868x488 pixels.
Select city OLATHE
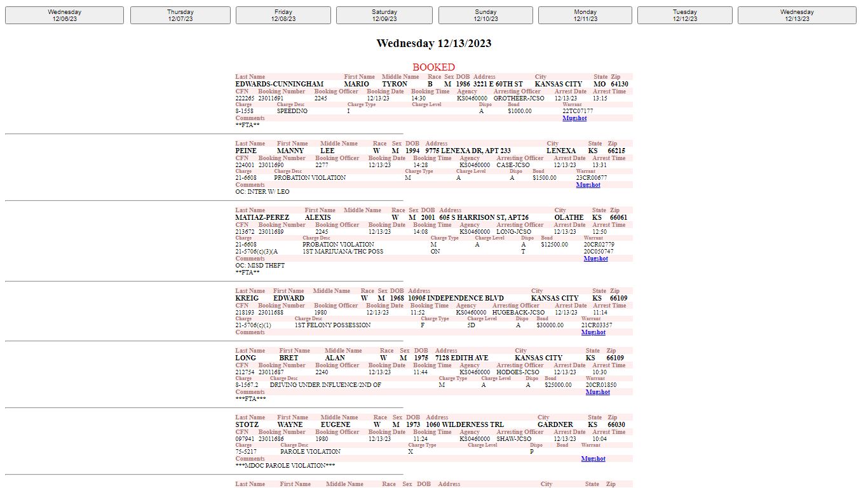click(569, 217)
